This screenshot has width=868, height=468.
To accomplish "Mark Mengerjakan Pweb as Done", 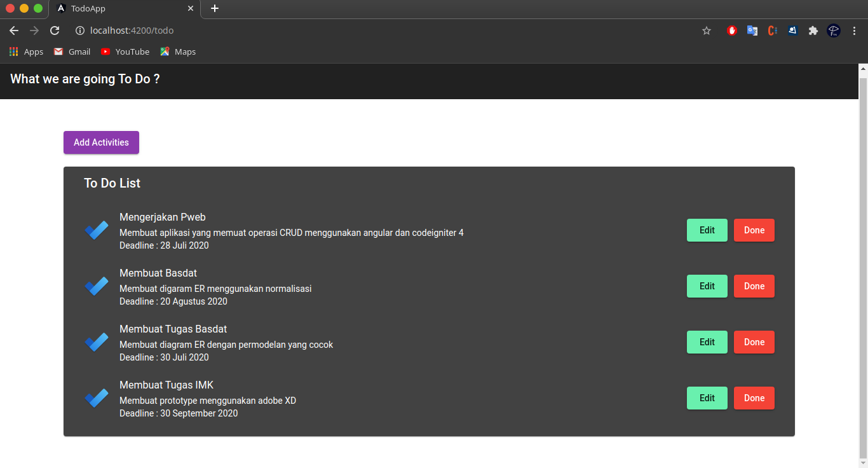I will point(754,230).
